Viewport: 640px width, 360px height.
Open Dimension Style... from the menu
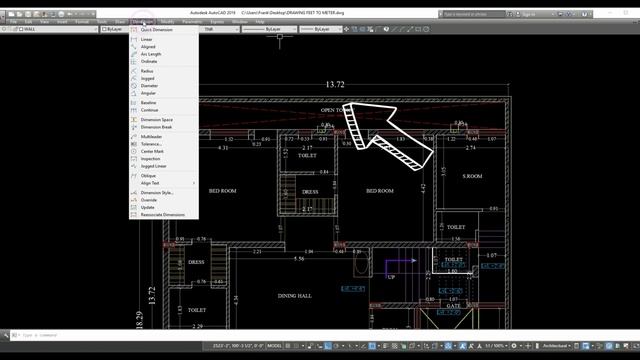164,193
